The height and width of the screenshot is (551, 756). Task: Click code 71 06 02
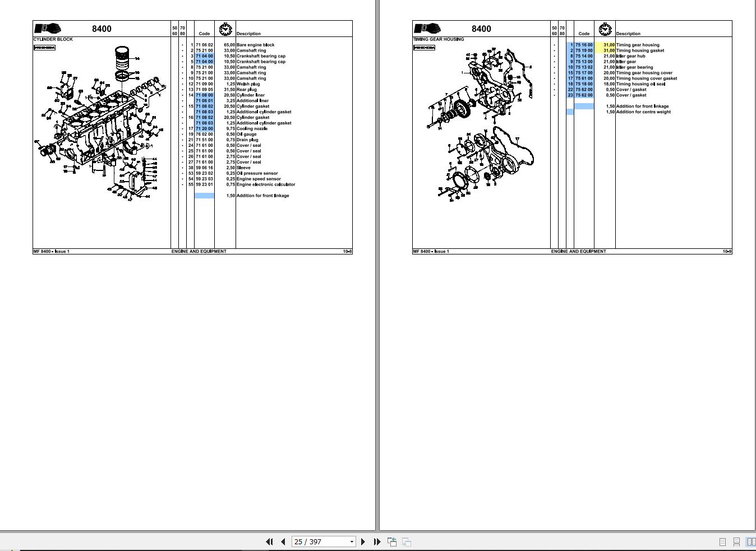coord(204,45)
